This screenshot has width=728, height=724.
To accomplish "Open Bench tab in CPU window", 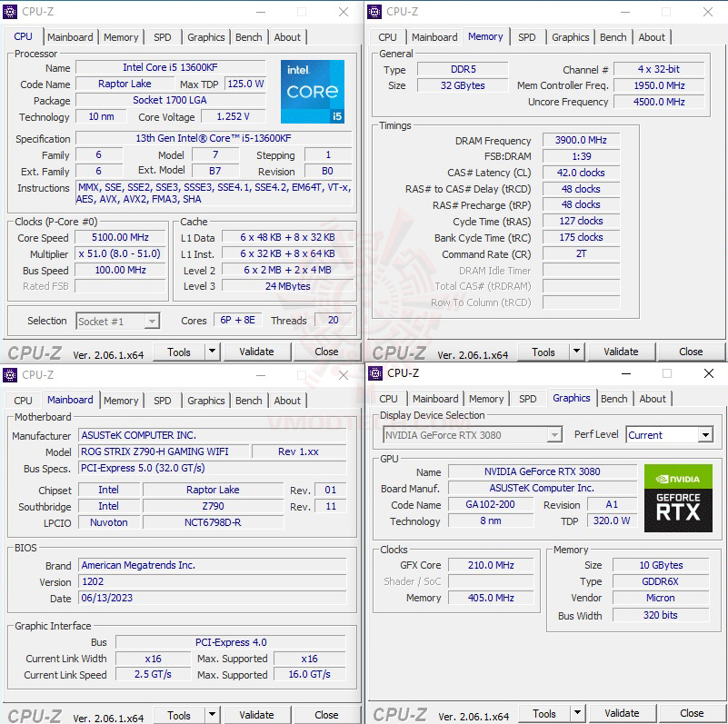I will coord(249,37).
